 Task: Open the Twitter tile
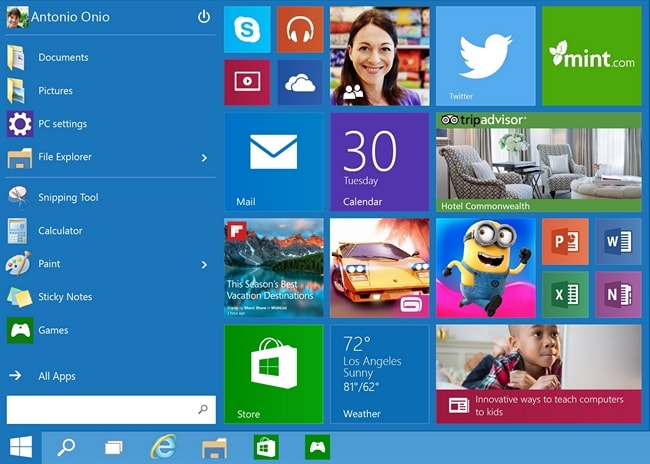click(x=485, y=56)
